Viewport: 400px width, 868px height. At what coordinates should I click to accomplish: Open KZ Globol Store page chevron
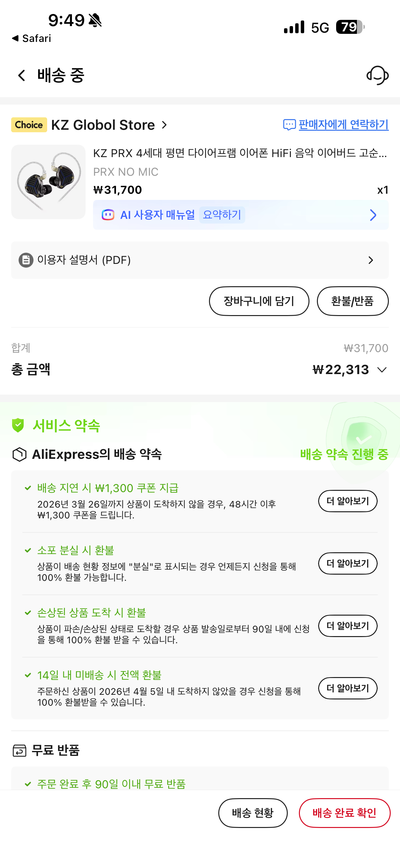[164, 125]
